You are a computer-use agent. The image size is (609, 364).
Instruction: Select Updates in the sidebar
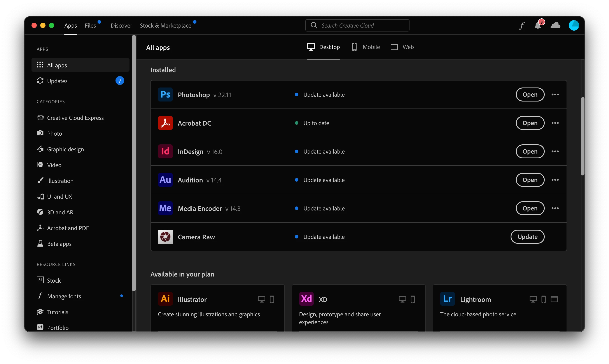pyautogui.click(x=57, y=81)
